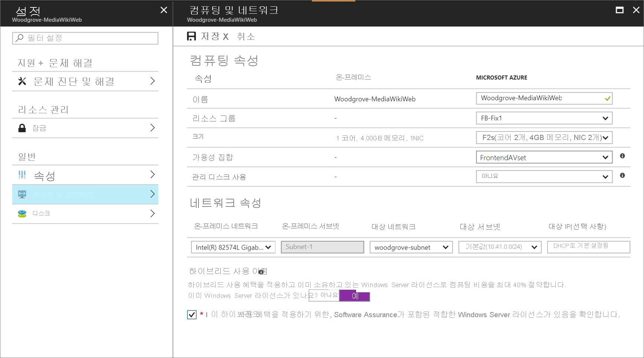Click on-premises size text 1 코어, 4.00GB
Screen dimensions: 644x358
point(380,138)
